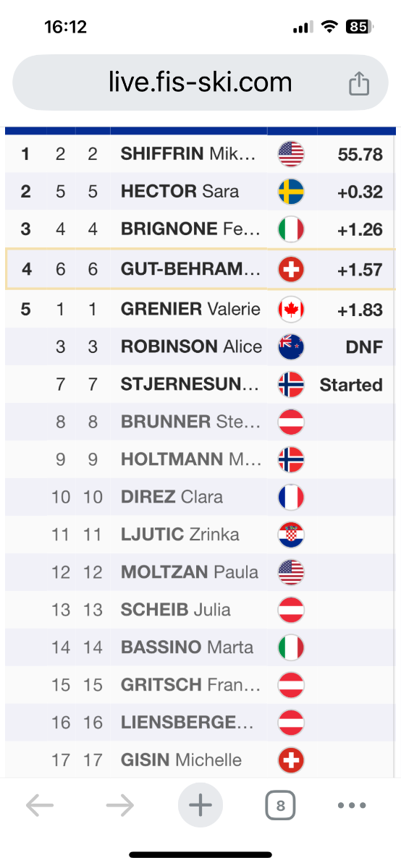Select the SHIFFRIN result row
The width and height of the screenshot is (401, 868).
[x=200, y=154]
